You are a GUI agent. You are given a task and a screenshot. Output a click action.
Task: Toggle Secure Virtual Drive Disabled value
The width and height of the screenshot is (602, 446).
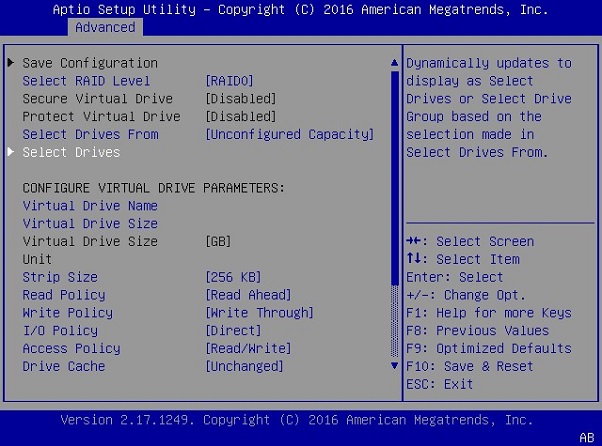click(240, 99)
